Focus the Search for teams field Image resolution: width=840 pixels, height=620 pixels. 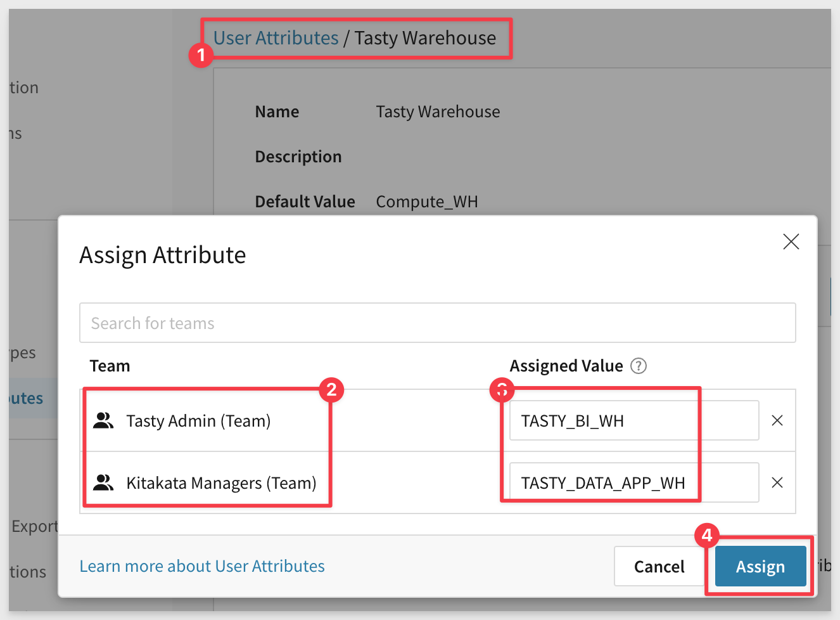(437, 323)
